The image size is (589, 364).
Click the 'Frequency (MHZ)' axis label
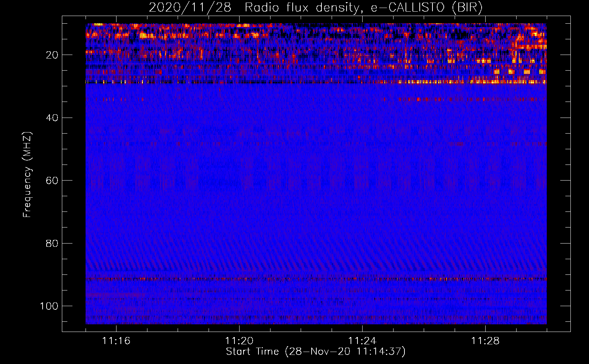coord(28,175)
